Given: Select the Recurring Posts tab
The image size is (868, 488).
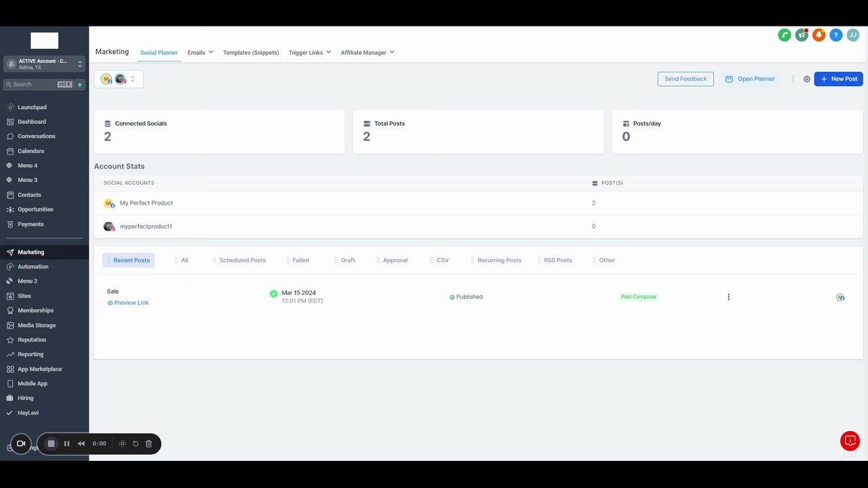Looking at the screenshot, I should tap(496, 260).
